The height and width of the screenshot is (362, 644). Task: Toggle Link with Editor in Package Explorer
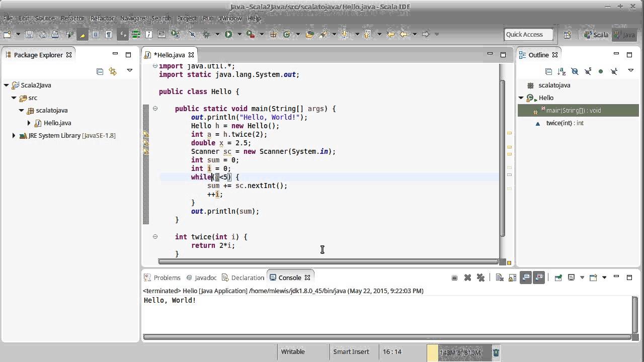[113, 71]
